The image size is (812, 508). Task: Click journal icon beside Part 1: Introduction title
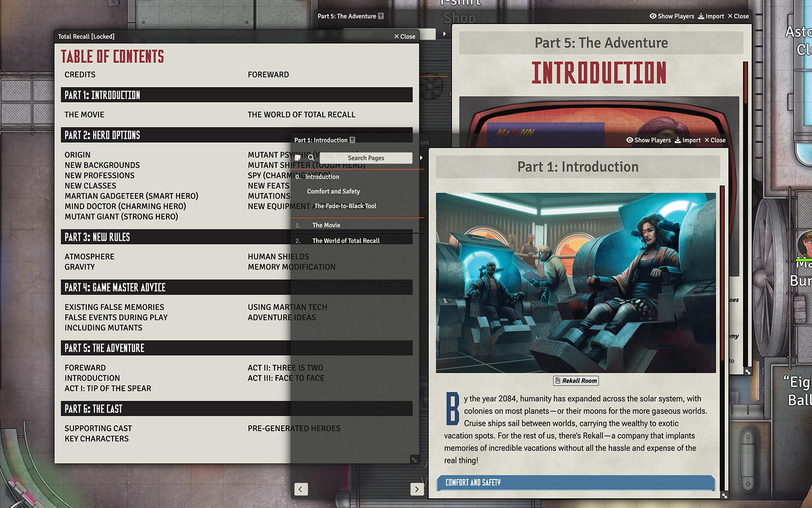[352, 140]
